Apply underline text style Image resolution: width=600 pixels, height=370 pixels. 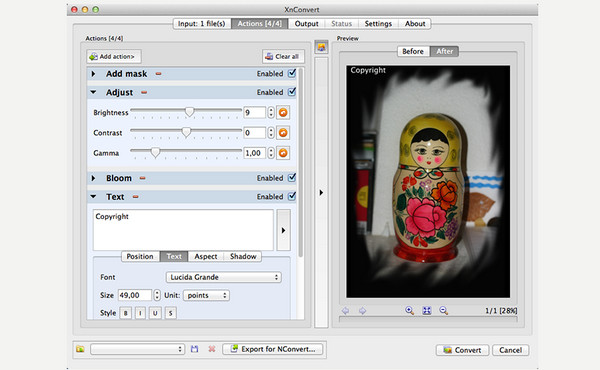coord(155,313)
